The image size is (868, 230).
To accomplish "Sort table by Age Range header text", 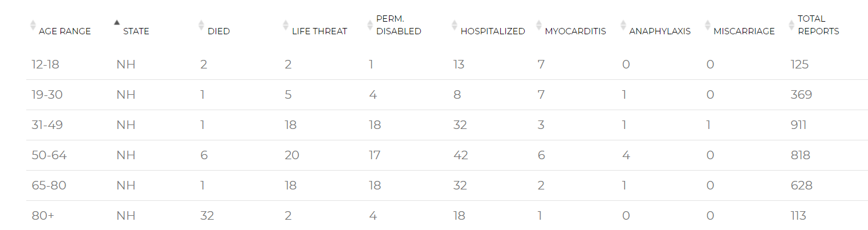I will 64,31.
